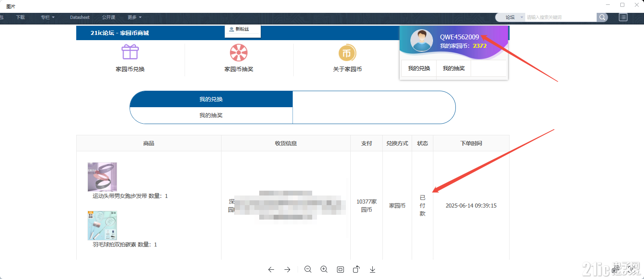644x279 pixels.
Task: Click the 家园币抽奖 link text
Action: click(x=239, y=69)
